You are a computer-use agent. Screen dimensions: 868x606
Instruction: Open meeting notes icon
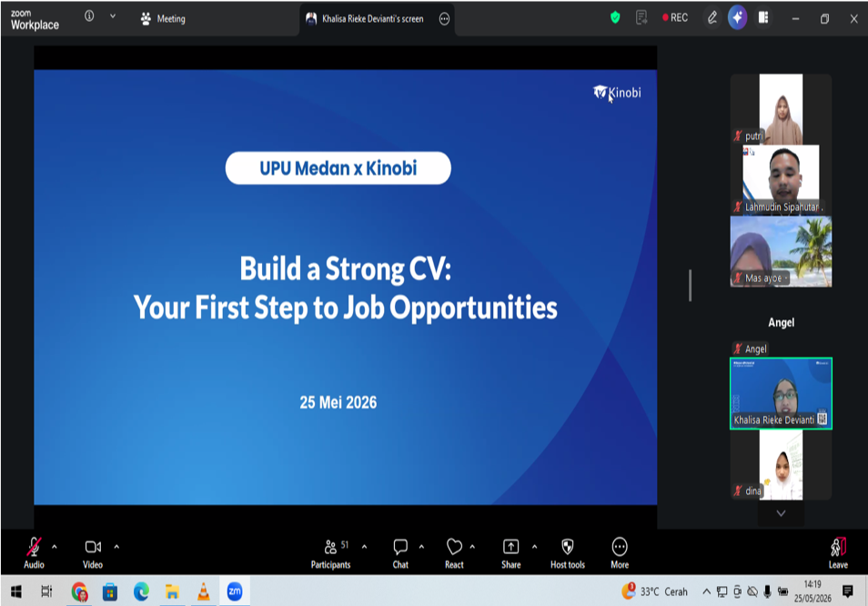[x=641, y=17]
